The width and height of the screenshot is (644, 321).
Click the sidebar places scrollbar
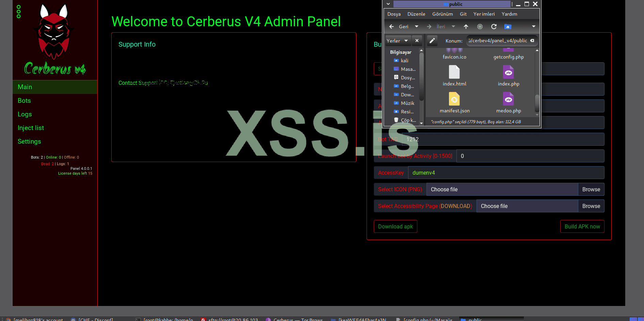click(421, 77)
